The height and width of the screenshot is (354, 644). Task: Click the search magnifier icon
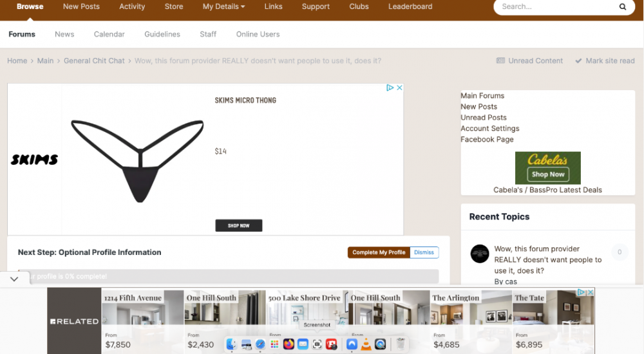point(623,6)
